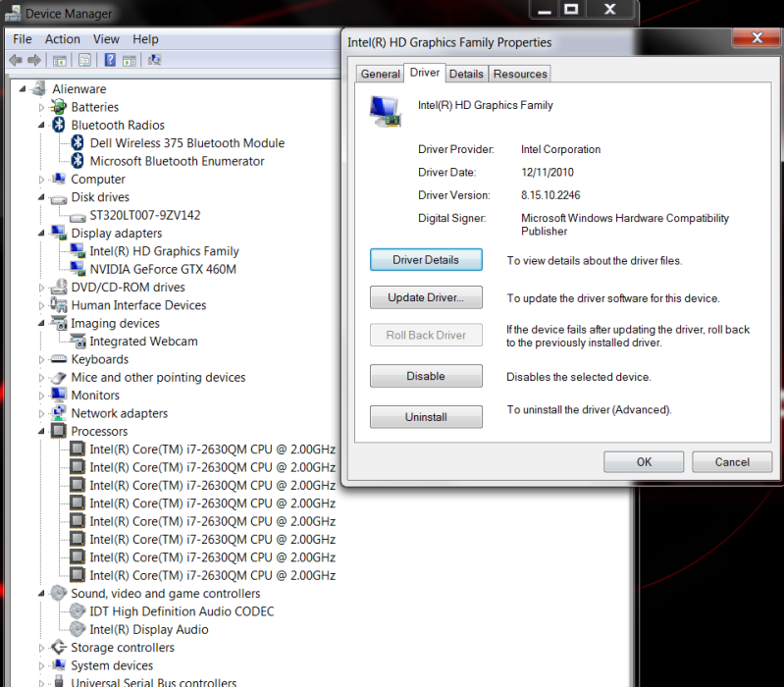Select Microsoft Bluetooth Enumerator device icon
784x687 pixels.
78,161
